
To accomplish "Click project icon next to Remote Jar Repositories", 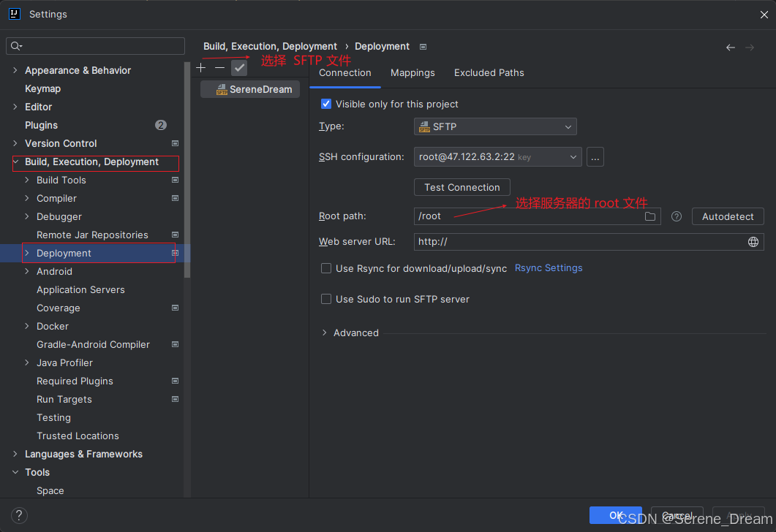I will tap(175, 235).
